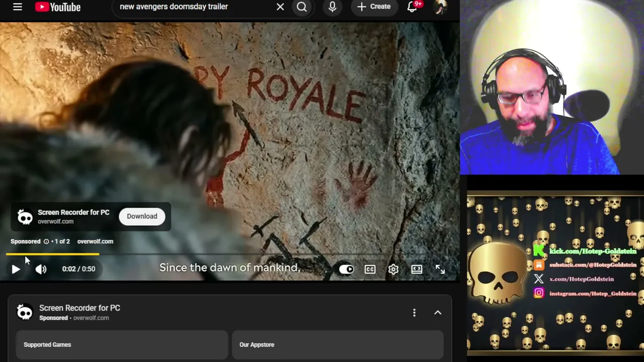The width and height of the screenshot is (644, 362).
Task: Click Download button on the ad overlay
Action: pos(142,216)
